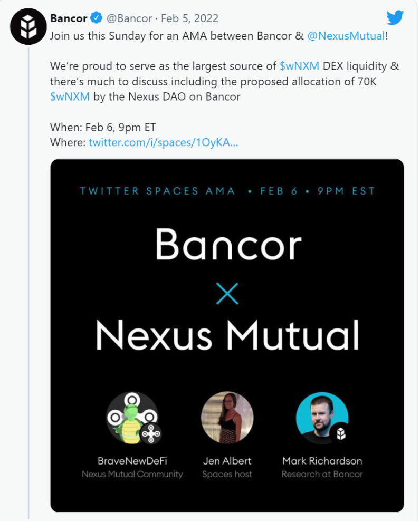Open the Bancor display name link
Screen dimensions: 420x522
(x=69, y=18)
